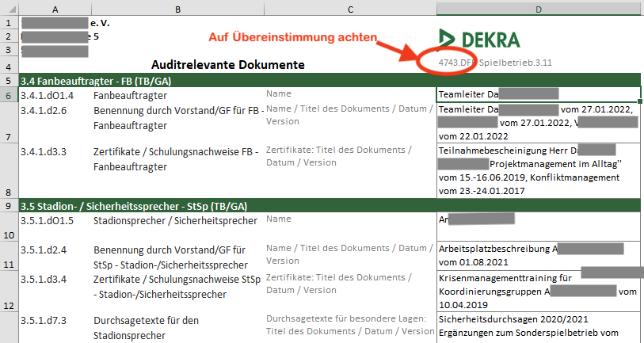Select column B header

coord(176,8)
